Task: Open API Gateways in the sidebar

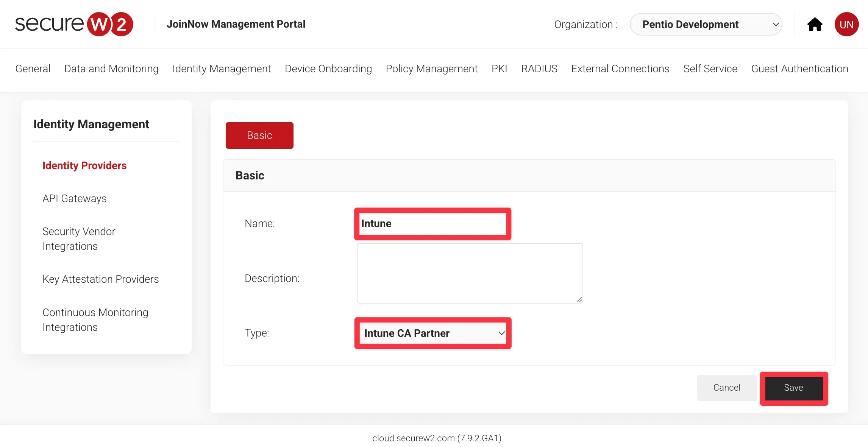Action: (74, 198)
